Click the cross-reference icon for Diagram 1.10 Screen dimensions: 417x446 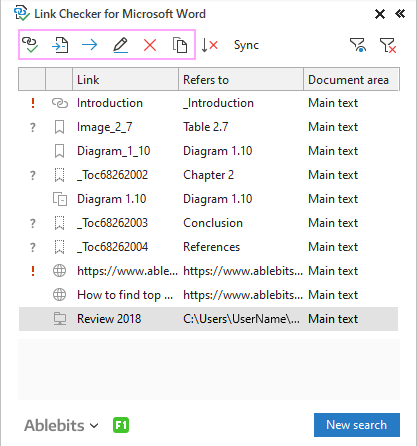click(60, 199)
